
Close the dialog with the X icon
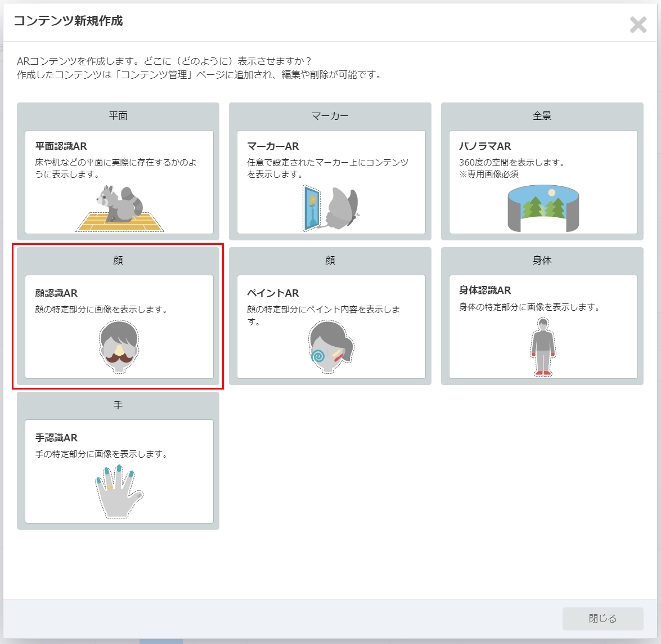click(638, 24)
